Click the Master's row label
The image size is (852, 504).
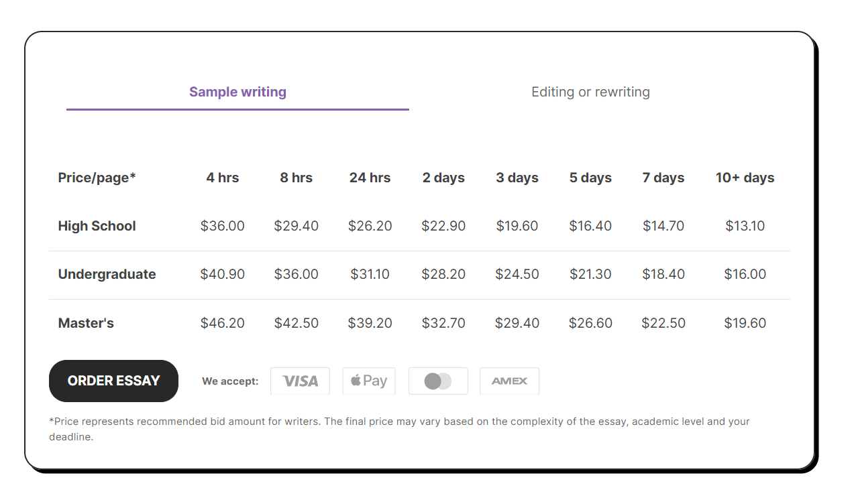point(86,323)
